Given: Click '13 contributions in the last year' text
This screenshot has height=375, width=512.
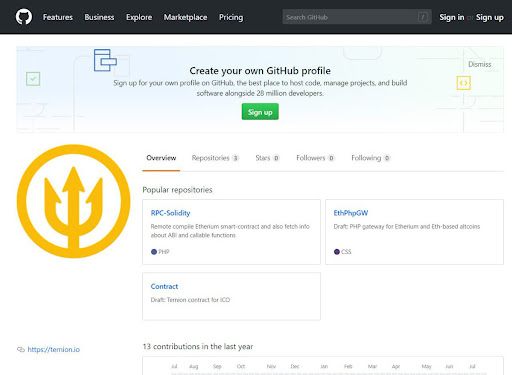Looking at the screenshot, I should click(198, 347).
